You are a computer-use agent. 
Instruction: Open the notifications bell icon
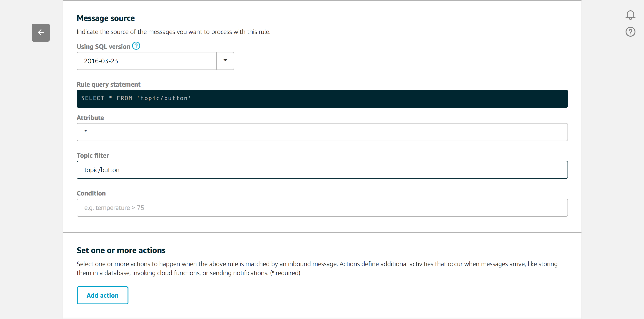pyautogui.click(x=630, y=15)
